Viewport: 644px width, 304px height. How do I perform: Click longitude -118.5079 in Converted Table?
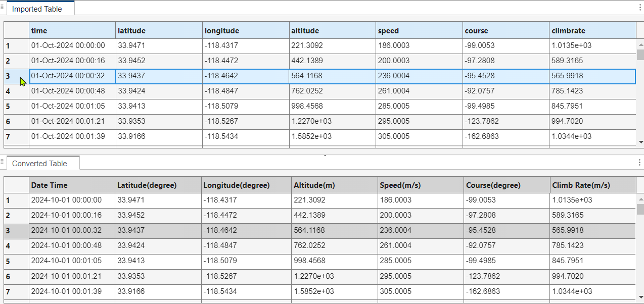[247, 262]
